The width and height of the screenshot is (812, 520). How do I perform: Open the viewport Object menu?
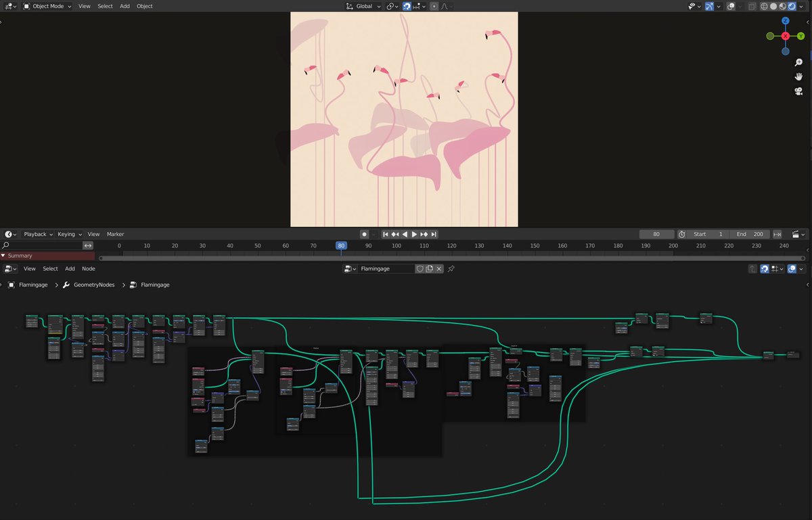pos(145,6)
